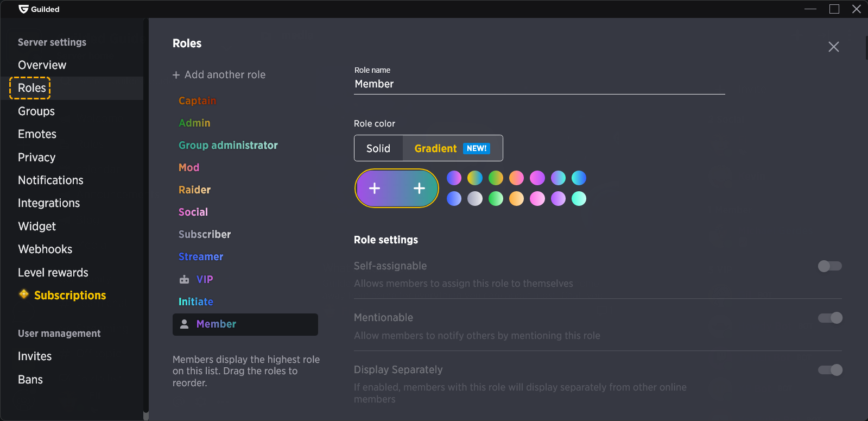Maximize the Guilded window
The image size is (868, 421).
(834, 9)
